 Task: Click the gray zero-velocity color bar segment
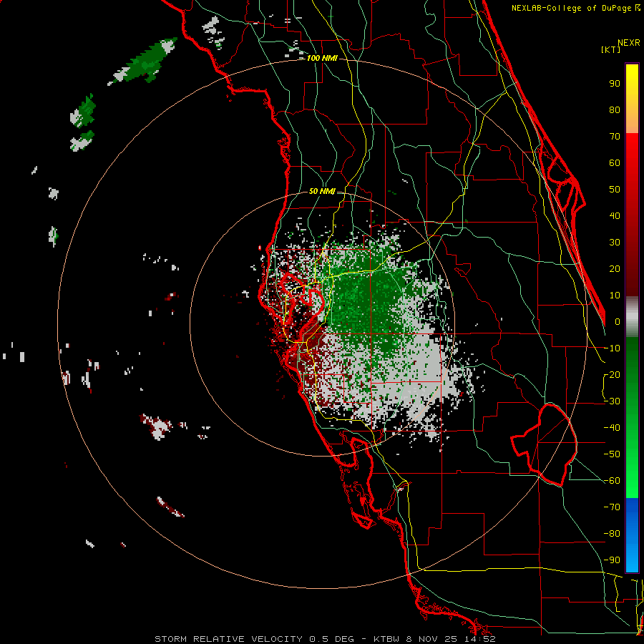coord(632,317)
